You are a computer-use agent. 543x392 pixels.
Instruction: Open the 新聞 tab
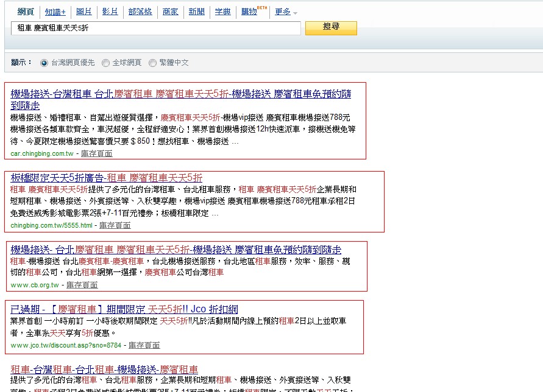coord(196,12)
